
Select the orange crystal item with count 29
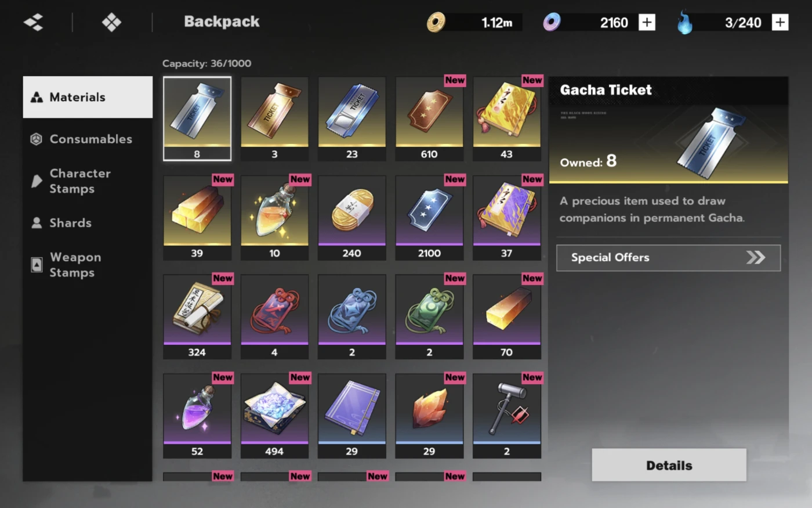coord(429,416)
